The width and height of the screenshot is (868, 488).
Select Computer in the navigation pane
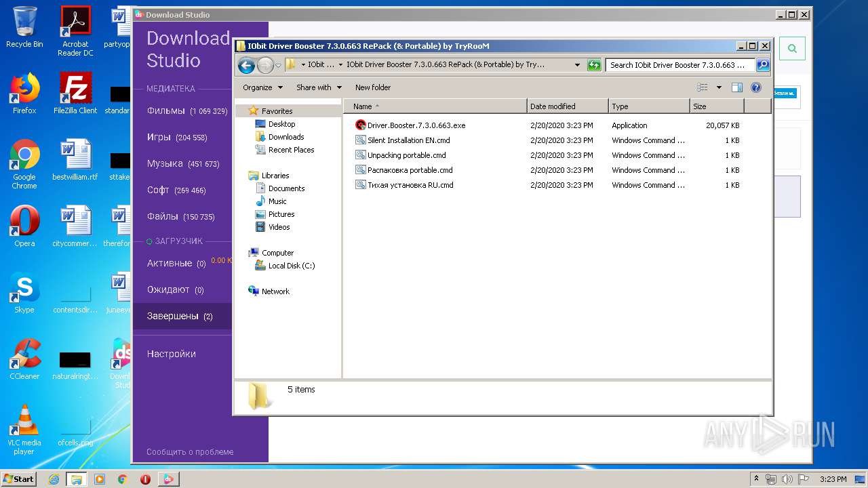click(277, 253)
